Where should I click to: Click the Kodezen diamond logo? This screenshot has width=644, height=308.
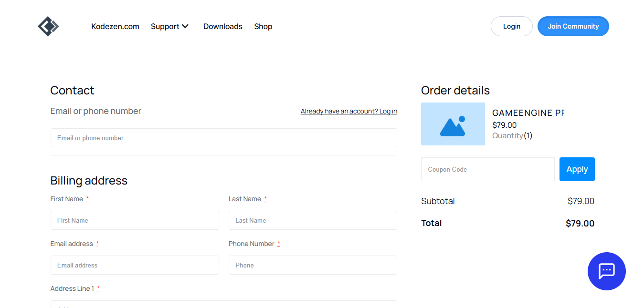48,26
